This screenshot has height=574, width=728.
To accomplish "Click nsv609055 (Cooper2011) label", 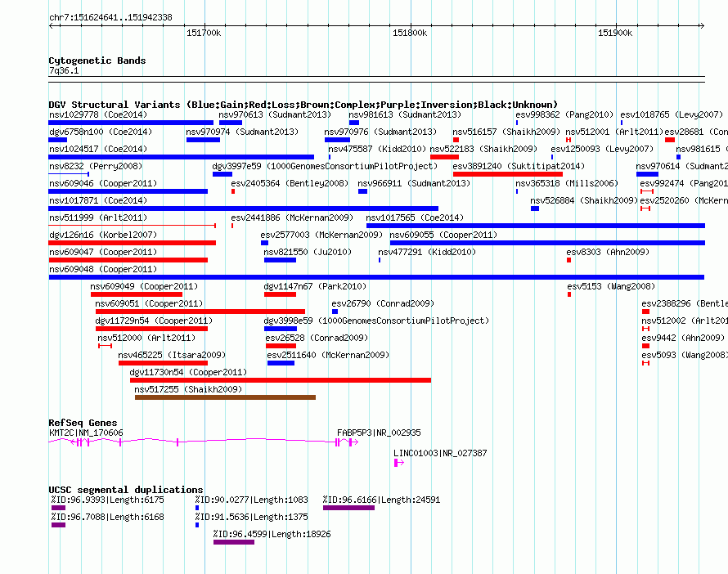I will pyautogui.click(x=443, y=235).
